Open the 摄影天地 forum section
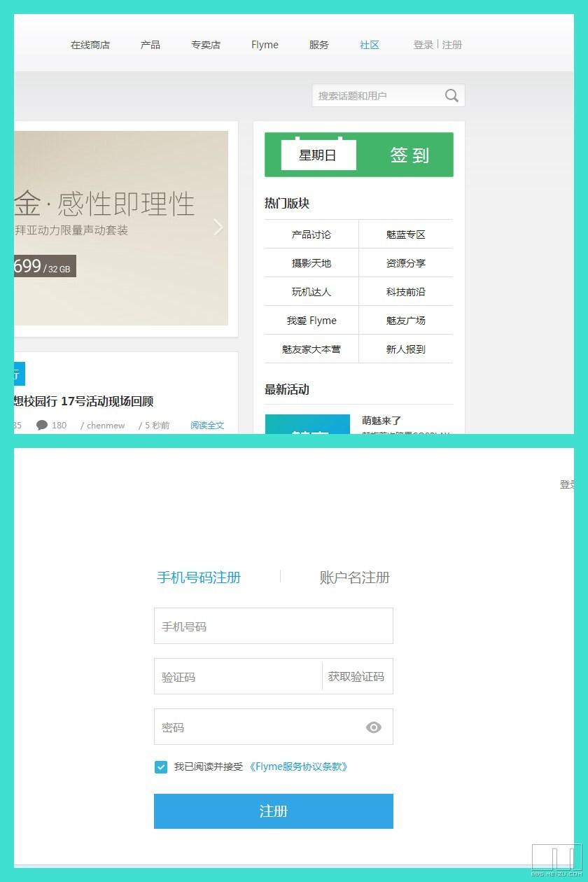The image size is (588, 882). tap(311, 262)
